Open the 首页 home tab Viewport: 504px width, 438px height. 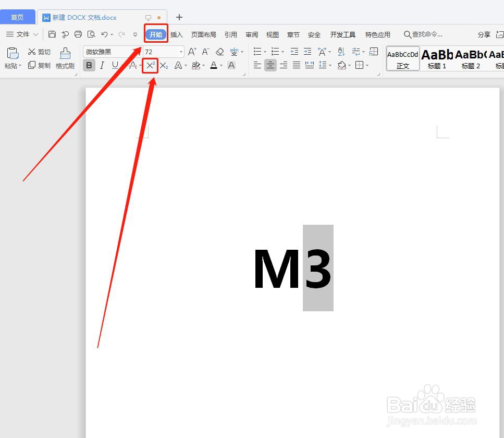(x=17, y=17)
